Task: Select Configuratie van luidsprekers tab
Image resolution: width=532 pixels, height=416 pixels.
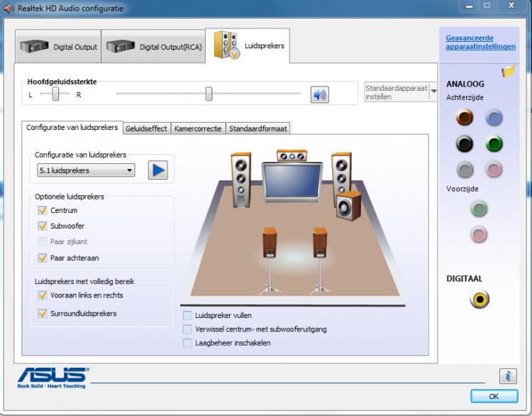Action: click(72, 127)
